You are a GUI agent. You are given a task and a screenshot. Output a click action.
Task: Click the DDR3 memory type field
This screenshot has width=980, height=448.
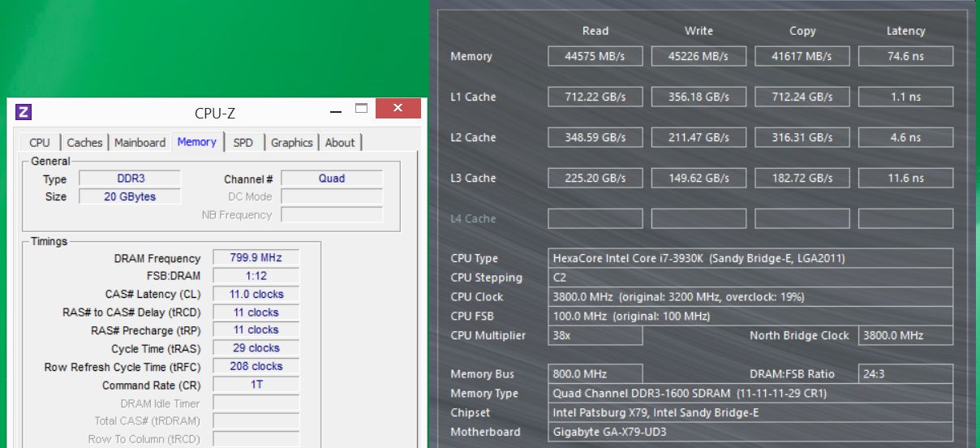pos(130,179)
